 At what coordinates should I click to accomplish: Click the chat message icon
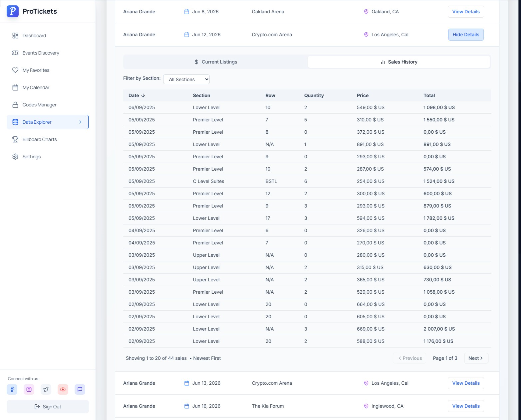click(80, 389)
